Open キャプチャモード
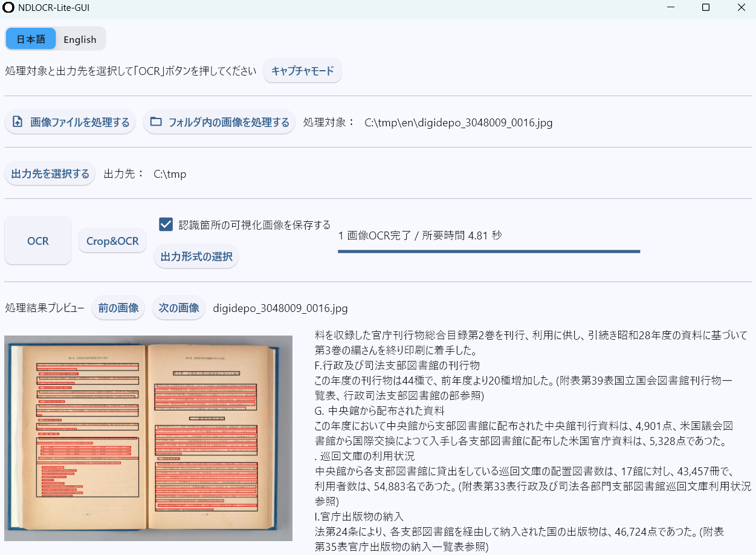Screen dimensions: 756x555 [x=302, y=71]
